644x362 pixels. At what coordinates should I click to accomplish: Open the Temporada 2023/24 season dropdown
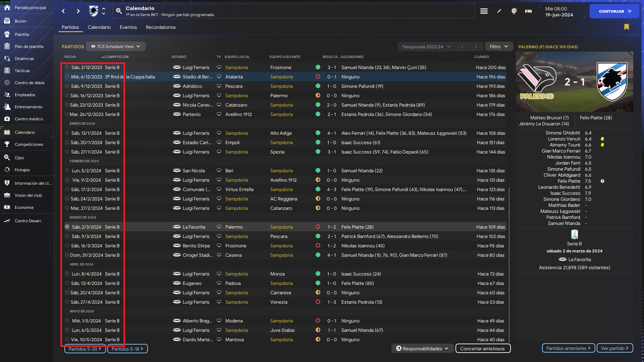(426, 47)
